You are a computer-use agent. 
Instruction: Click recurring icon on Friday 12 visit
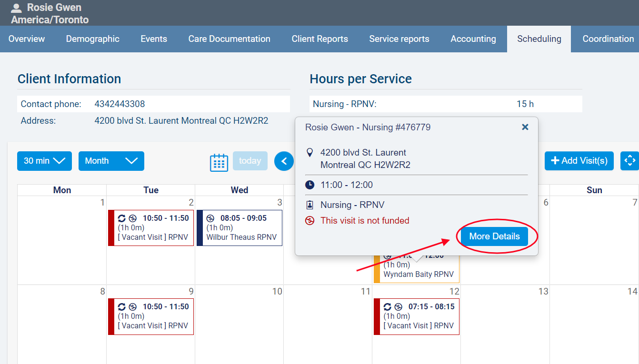(x=387, y=307)
